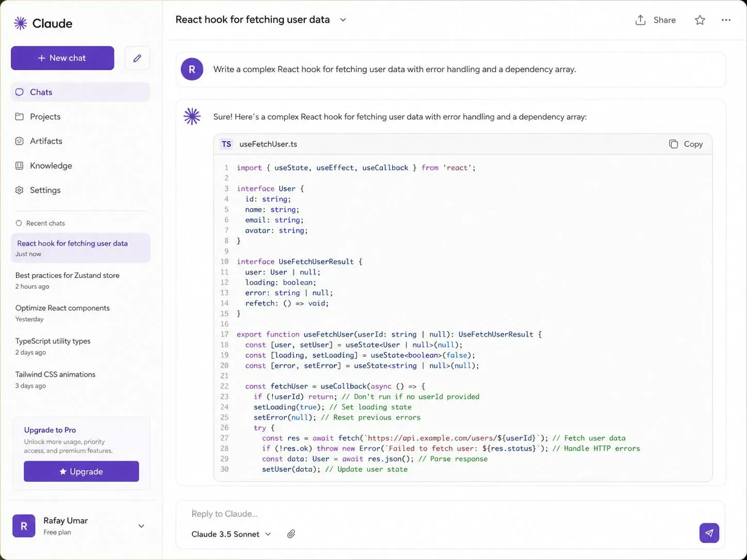Click the conversation title React hook for fetching user data
The image size is (747, 560).
coord(253,20)
